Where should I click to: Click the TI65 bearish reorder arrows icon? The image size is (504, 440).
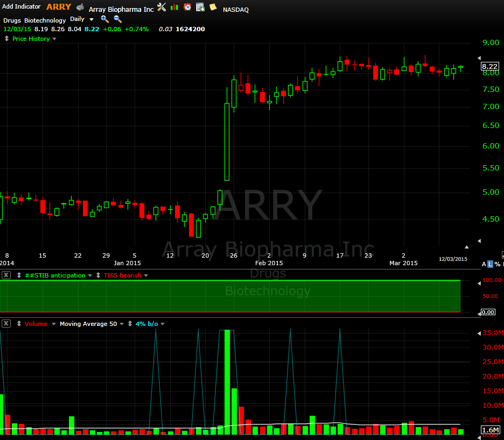point(98,275)
